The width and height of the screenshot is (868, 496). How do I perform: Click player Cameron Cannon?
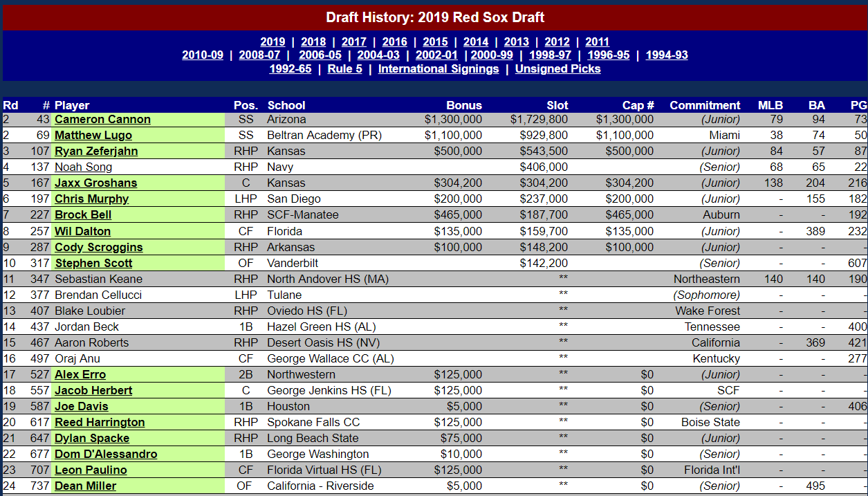[102, 120]
